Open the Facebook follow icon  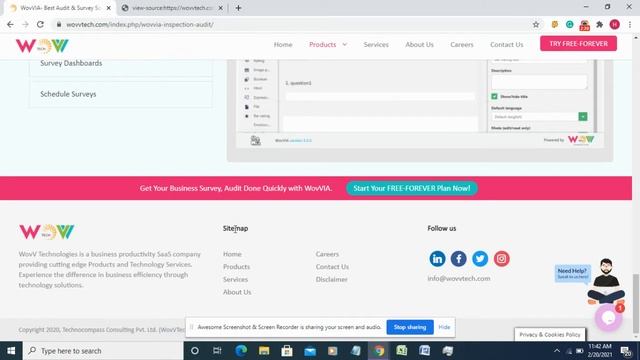(x=458, y=259)
